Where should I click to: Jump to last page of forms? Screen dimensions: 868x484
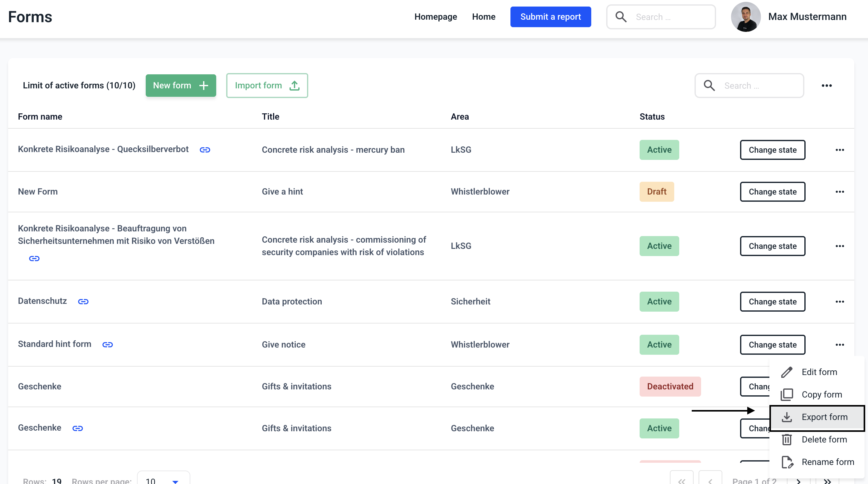[827, 481]
